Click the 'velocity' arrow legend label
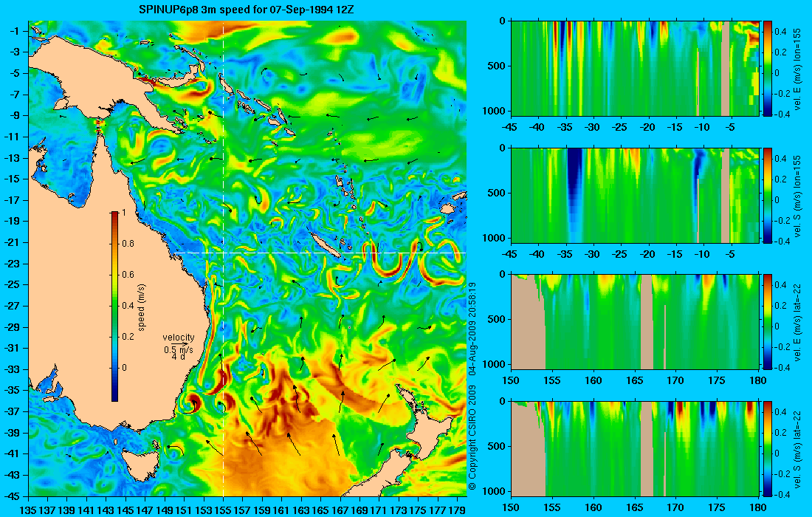 tap(178, 338)
